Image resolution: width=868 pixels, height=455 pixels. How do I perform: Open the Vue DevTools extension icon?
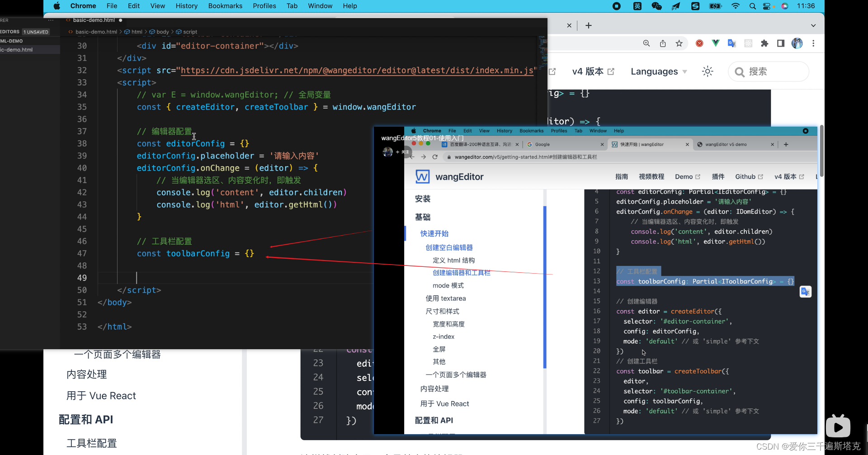pos(716,43)
